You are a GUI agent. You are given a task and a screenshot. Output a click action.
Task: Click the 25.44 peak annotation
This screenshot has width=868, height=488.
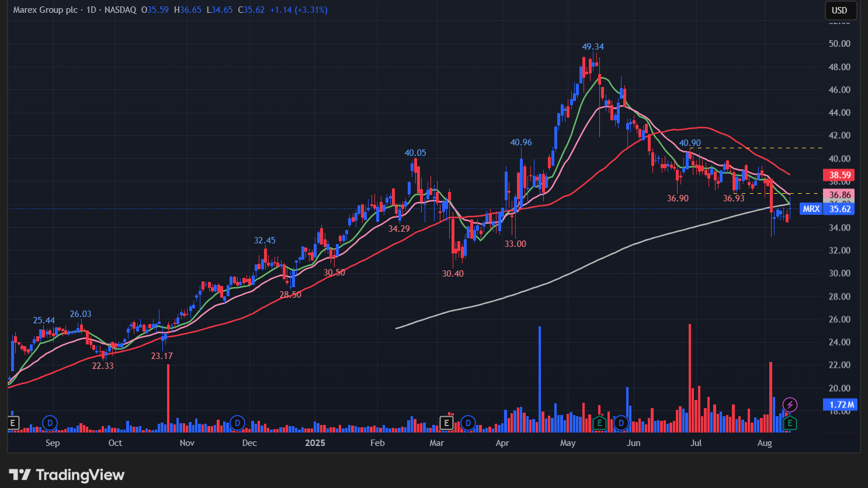(44, 320)
